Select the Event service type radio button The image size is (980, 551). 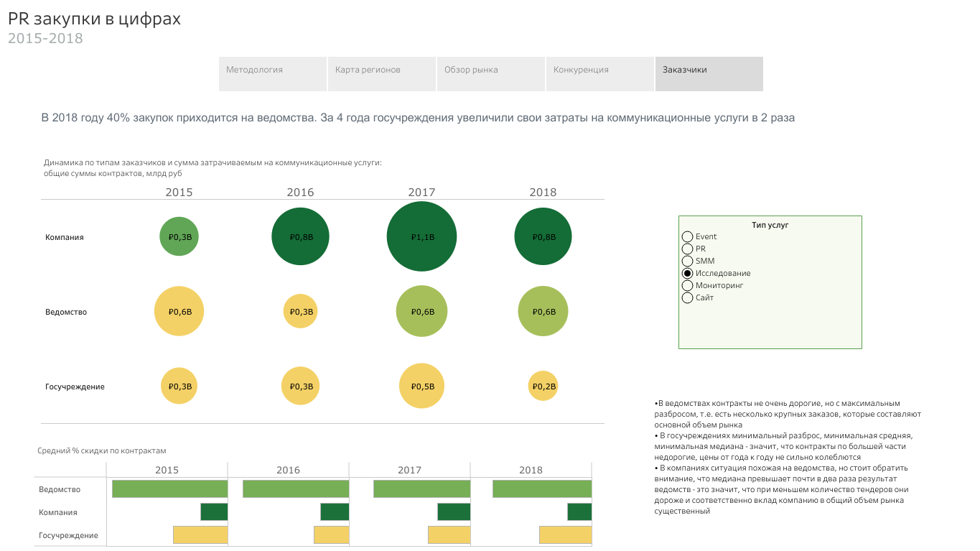point(687,237)
